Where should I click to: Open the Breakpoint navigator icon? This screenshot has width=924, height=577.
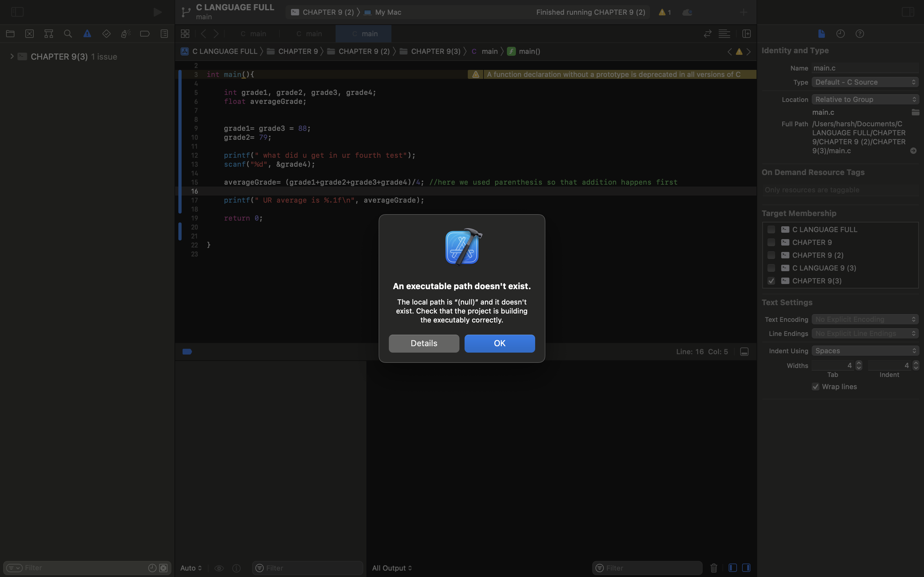(x=145, y=34)
